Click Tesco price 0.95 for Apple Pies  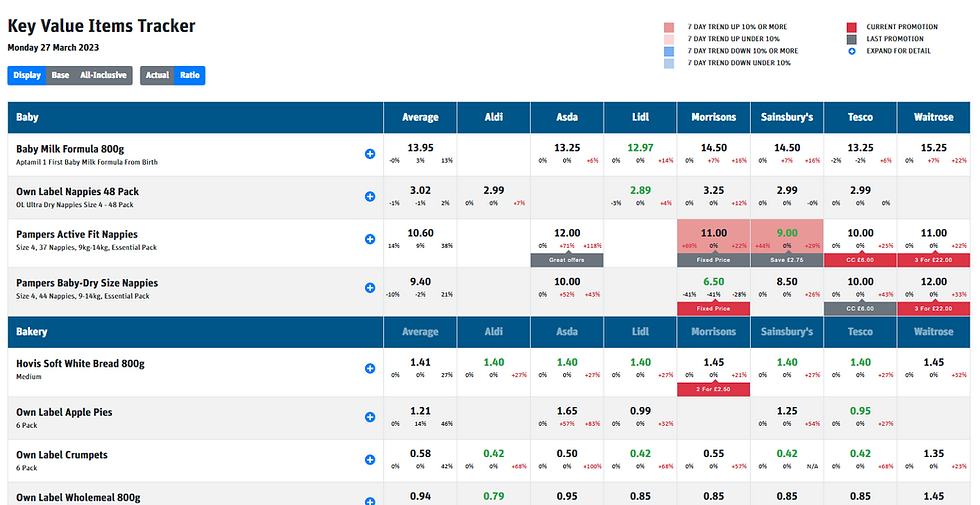tap(860, 411)
